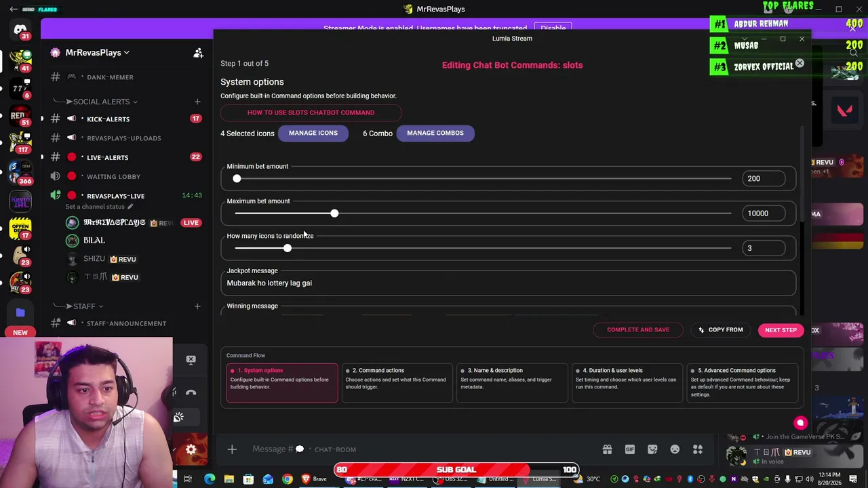Open How To Use Slots Chatbot Command
The width and height of the screenshot is (868, 488).
tap(311, 113)
